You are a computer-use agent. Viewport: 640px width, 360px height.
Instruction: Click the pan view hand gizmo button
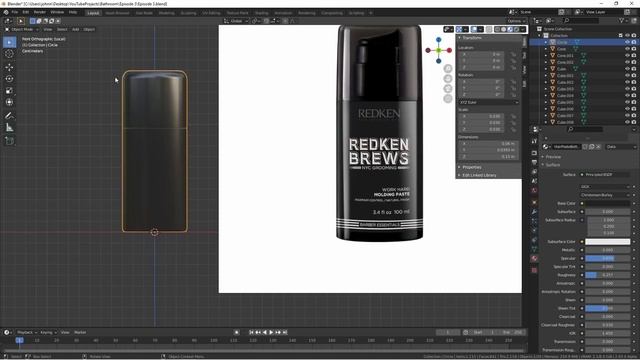pos(448,78)
